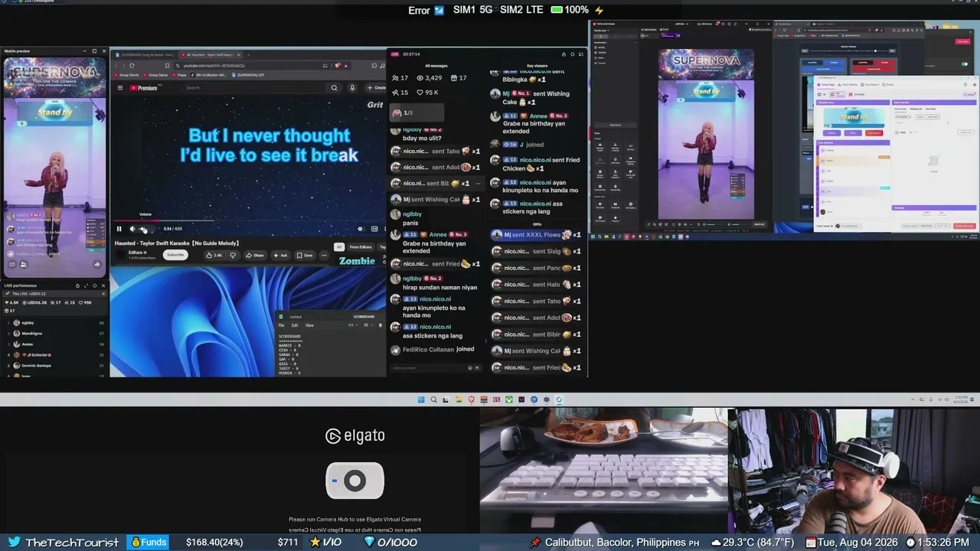Screen dimensions: 980x551
Task: Open the Windows Start menu on the taskbar
Action: pyautogui.click(x=421, y=399)
